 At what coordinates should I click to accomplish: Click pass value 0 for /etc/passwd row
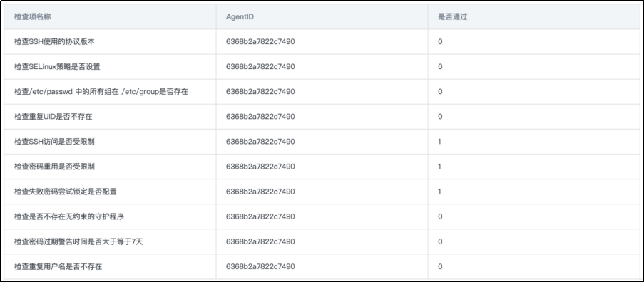click(x=440, y=92)
